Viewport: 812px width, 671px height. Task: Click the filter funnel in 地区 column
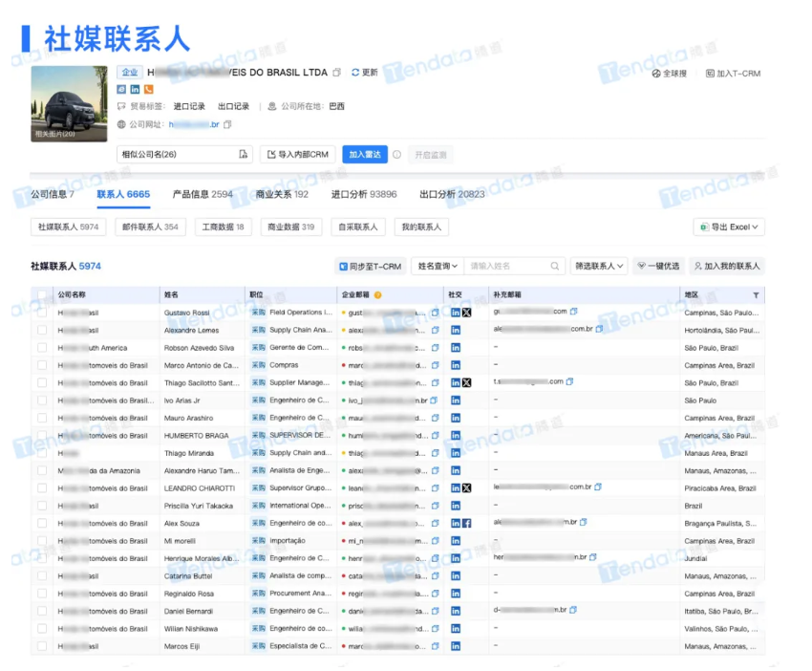click(x=756, y=294)
